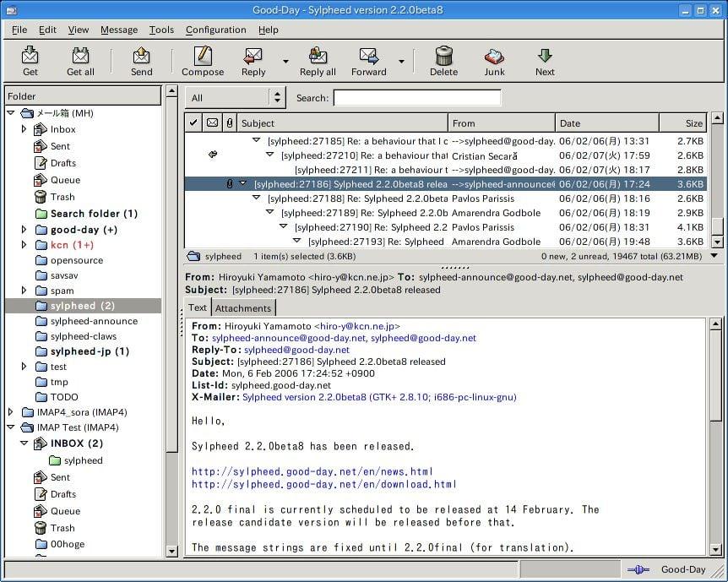Open the Tools menu
728x582 pixels.
[x=161, y=30]
